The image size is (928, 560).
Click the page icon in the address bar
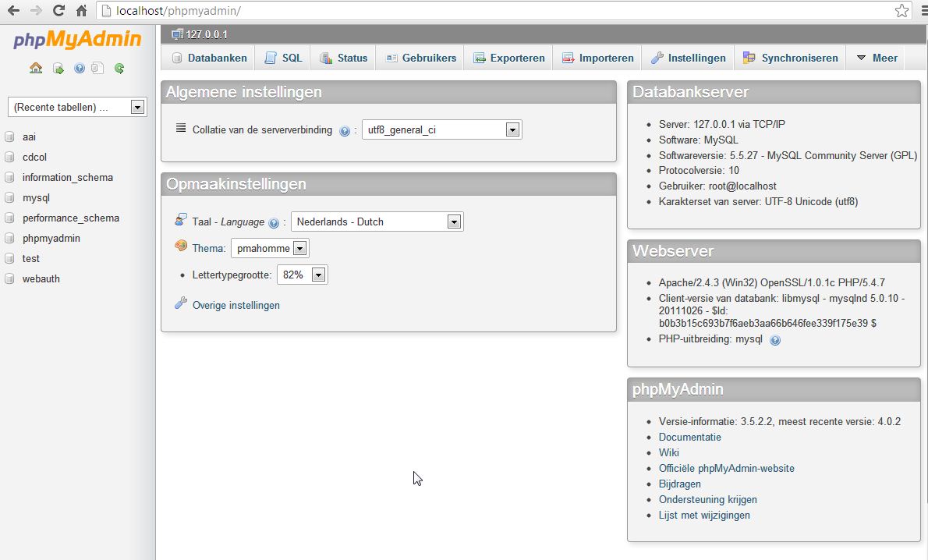(106, 11)
